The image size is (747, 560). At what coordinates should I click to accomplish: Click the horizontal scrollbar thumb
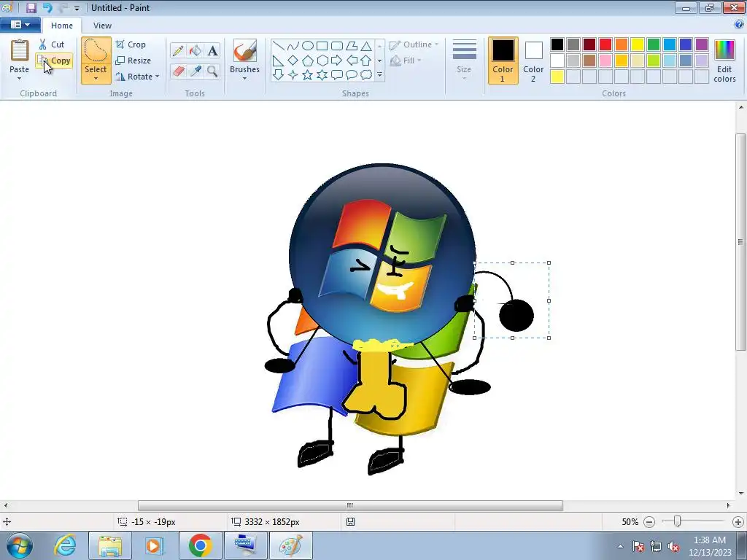point(350,505)
